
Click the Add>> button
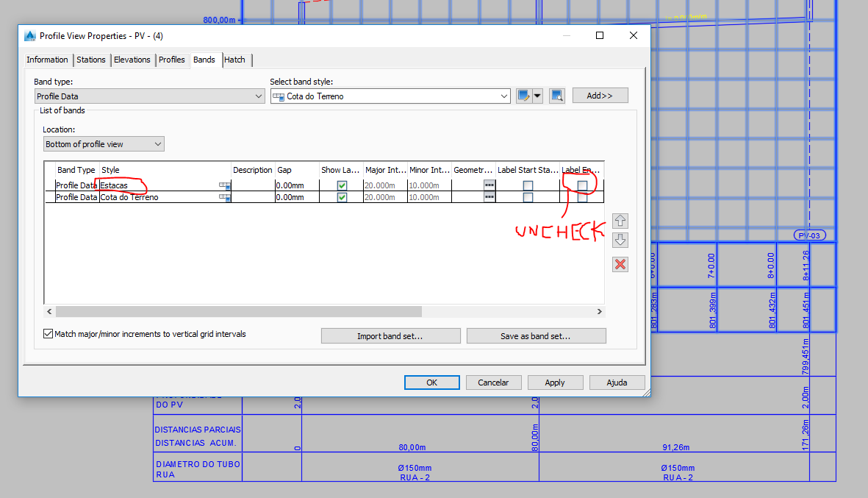[600, 95]
